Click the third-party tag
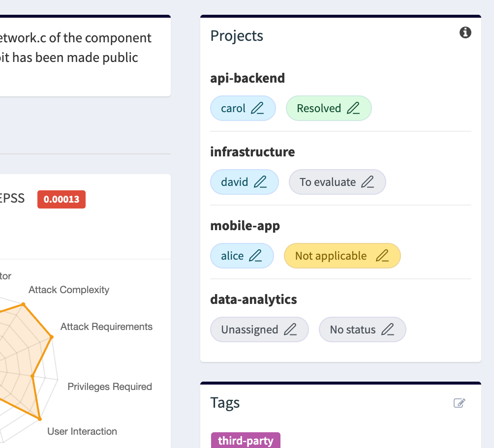The width and height of the screenshot is (494, 448). 246,440
